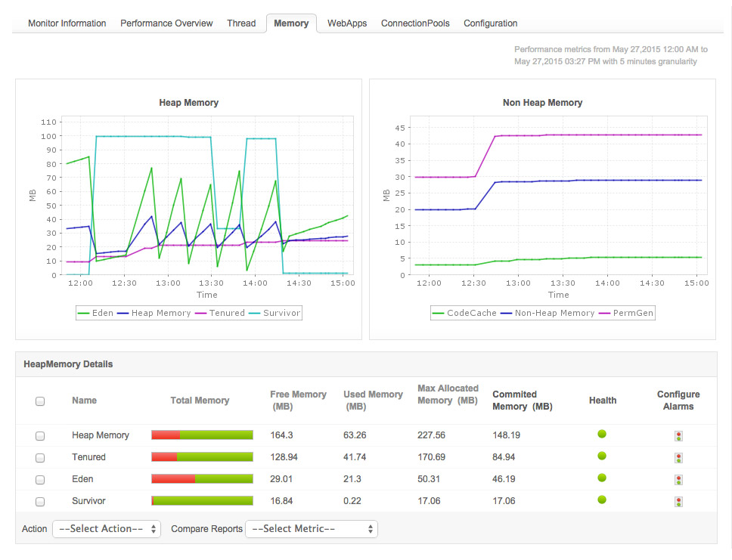The width and height of the screenshot is (732, 560).
Task: Check the Heap Memory row checkbox
Action: 40,436
